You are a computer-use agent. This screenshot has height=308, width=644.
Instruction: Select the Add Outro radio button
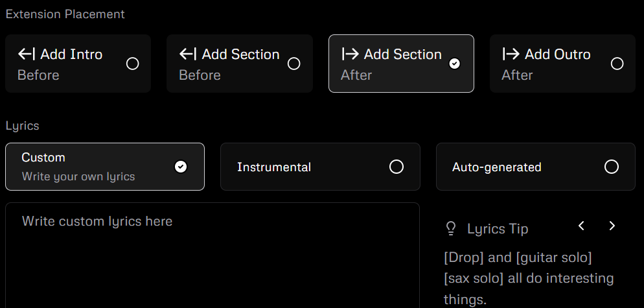coord(617,64)
